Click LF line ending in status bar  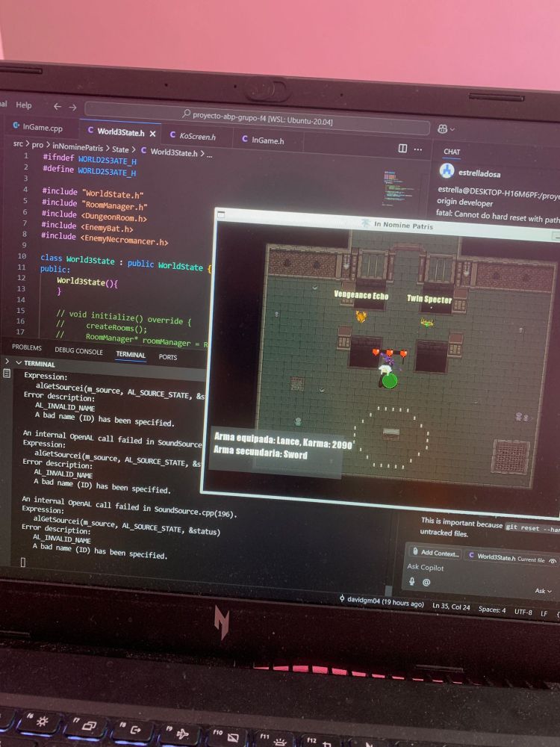[544, 613]
